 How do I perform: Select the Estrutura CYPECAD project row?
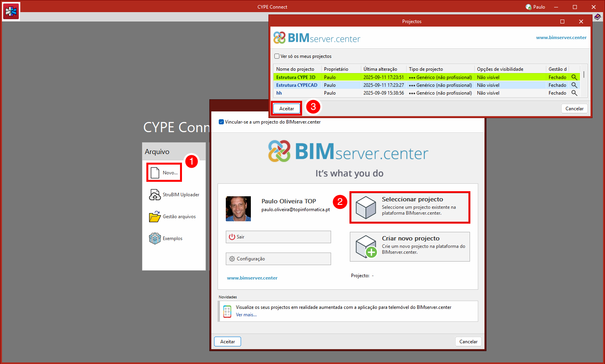(297, 85)
